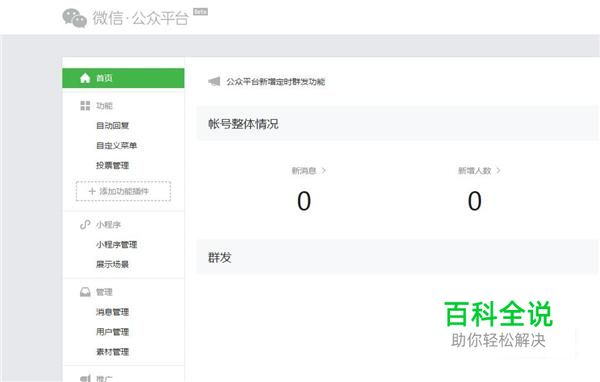This screenshot has height=382, width=600.
Task: Click the new messages count 0
Action: (x=304, y=201)
